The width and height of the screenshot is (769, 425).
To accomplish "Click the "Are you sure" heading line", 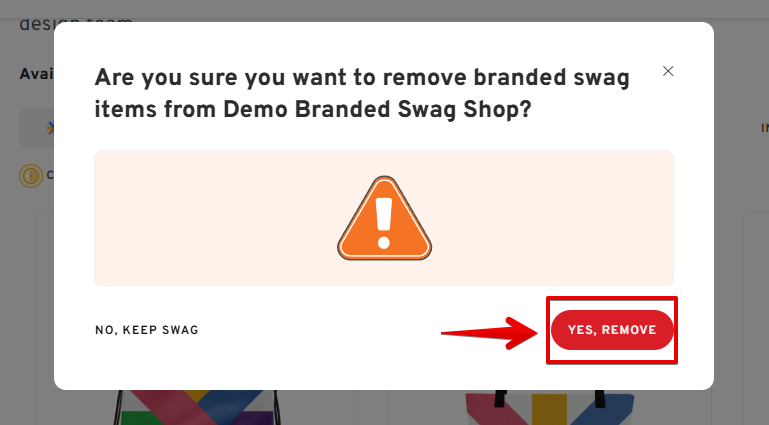I will click(361, 80).
